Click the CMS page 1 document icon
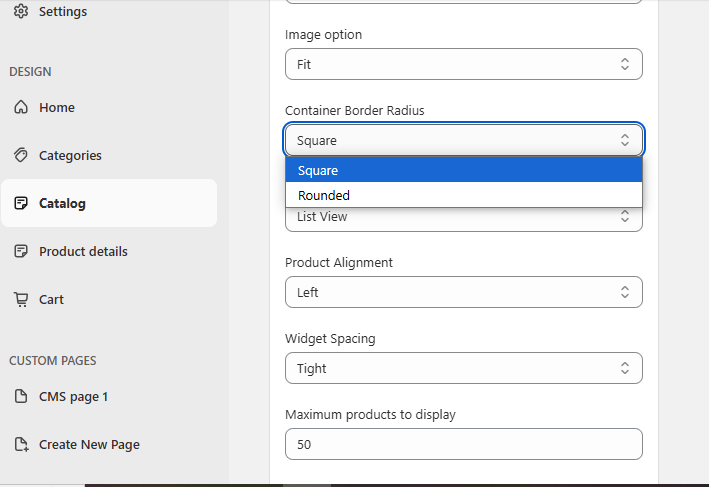This screenshot has height=487, width=709. coord(21,396)
